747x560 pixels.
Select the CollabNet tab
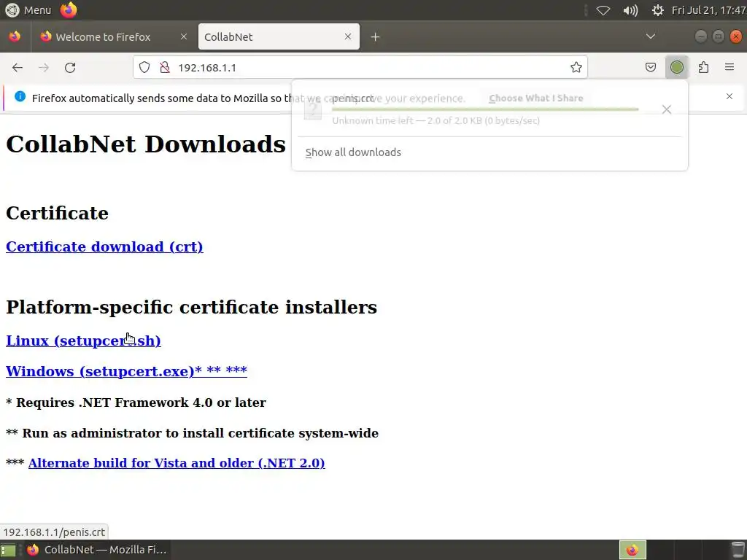click(x=279, y=36)
